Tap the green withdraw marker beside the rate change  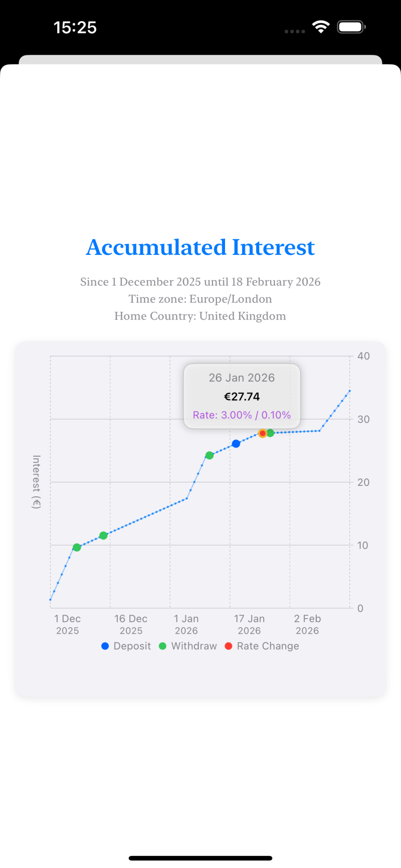271,433
